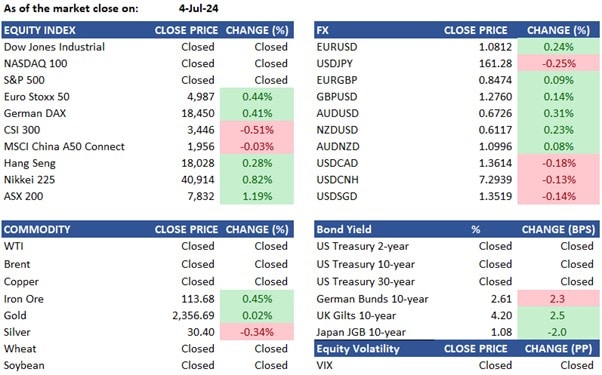Click the UK Gilts 10-year yield 4.20
Screen dimensions: 602x375
pos(501,316)
